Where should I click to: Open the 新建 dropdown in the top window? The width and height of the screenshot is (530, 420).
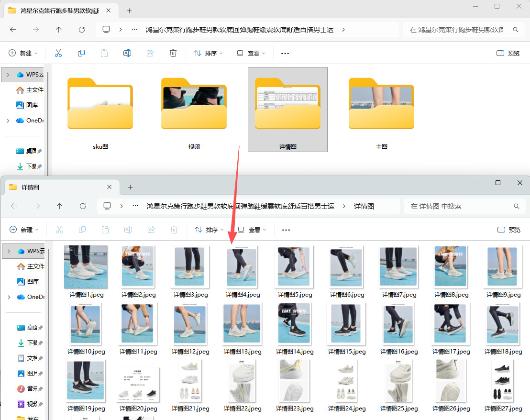point(23,53)
